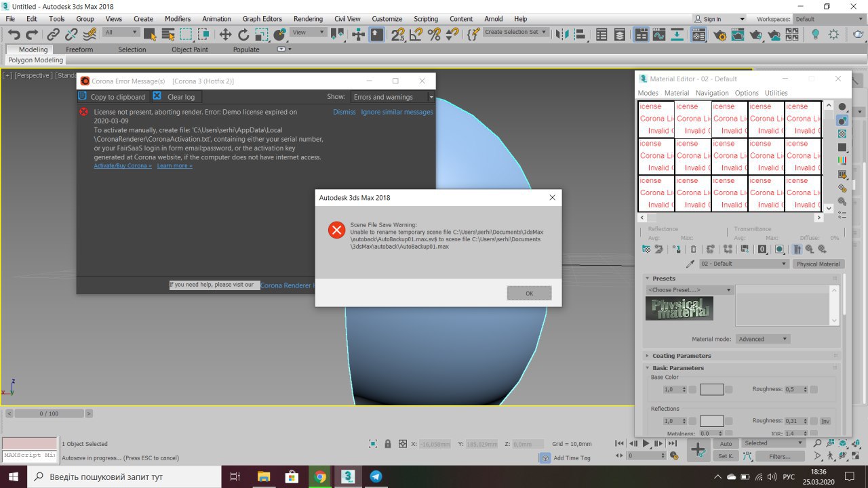The height and width of the screenshot is (488, 868).
Task: Toggle the Selection Lock padlock
Action: tap(388, 444)
